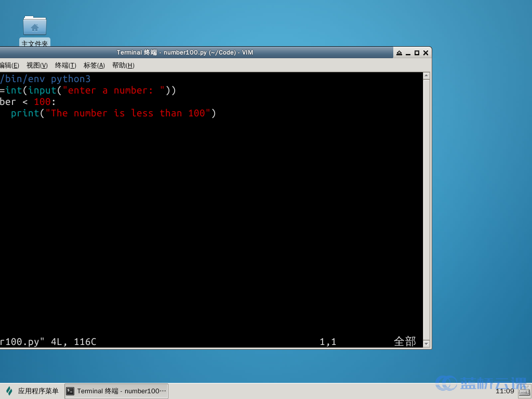This screenshot has width=532, height=399.
Task: Open the 应用程序菜单 applications menu
Action: pyautogui.click(x=38, y=391)
